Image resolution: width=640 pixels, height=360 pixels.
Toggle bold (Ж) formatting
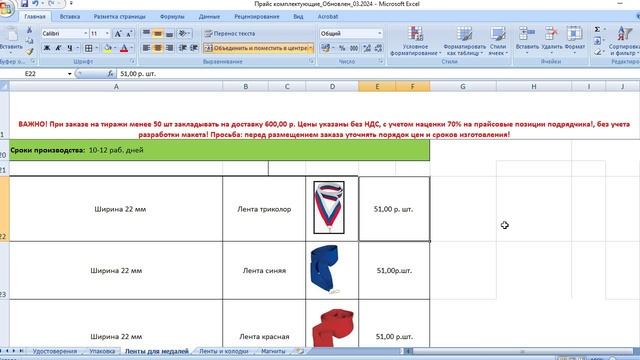[x=47, y=48]
